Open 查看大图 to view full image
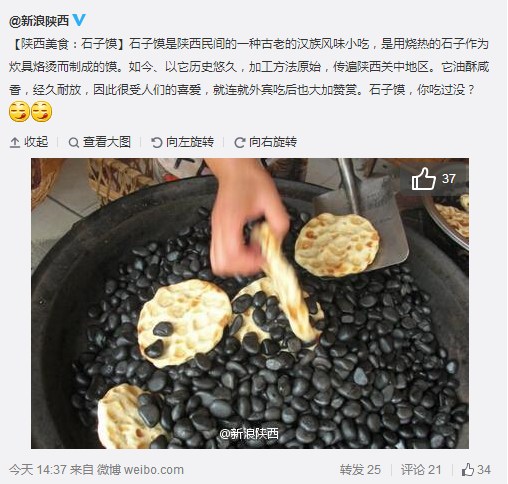508x484 pixels. 99,142
